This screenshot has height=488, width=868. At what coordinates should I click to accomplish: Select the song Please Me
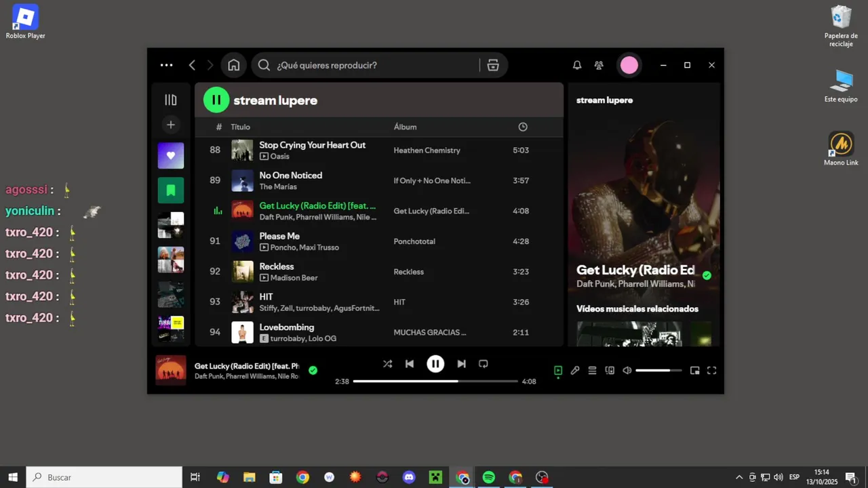[279, 237]
